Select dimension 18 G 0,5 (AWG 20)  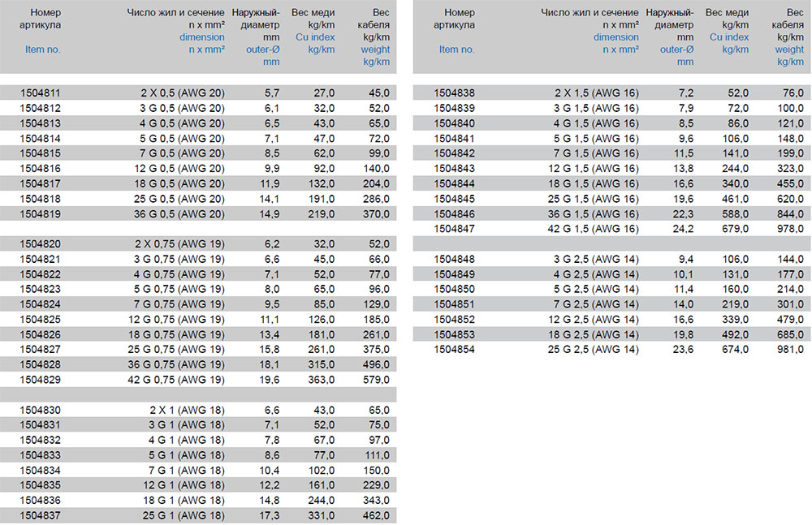tap(179, 184)
